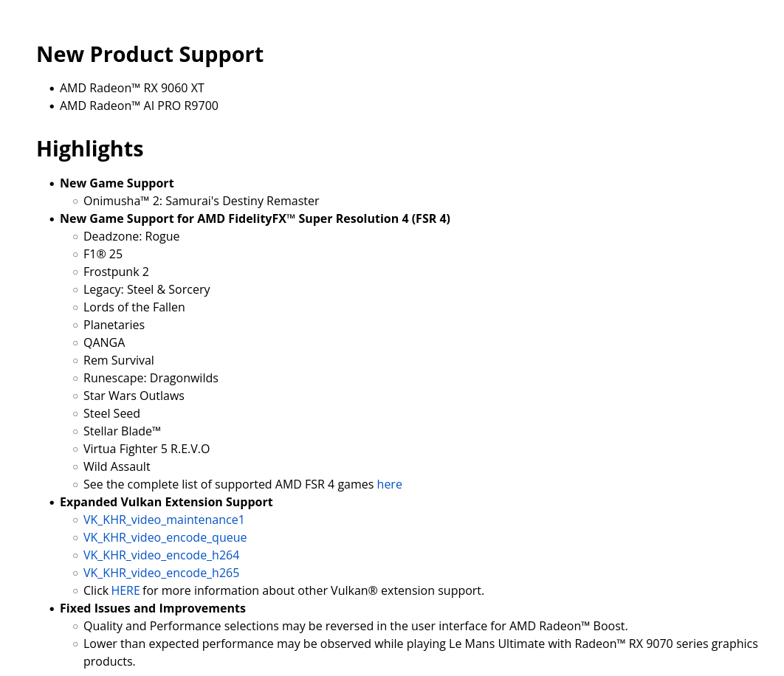Click the Deadzone: Rogue list item
Viewport: 784px width, 676px height.
pyautogui.click(x=131, y=236)
